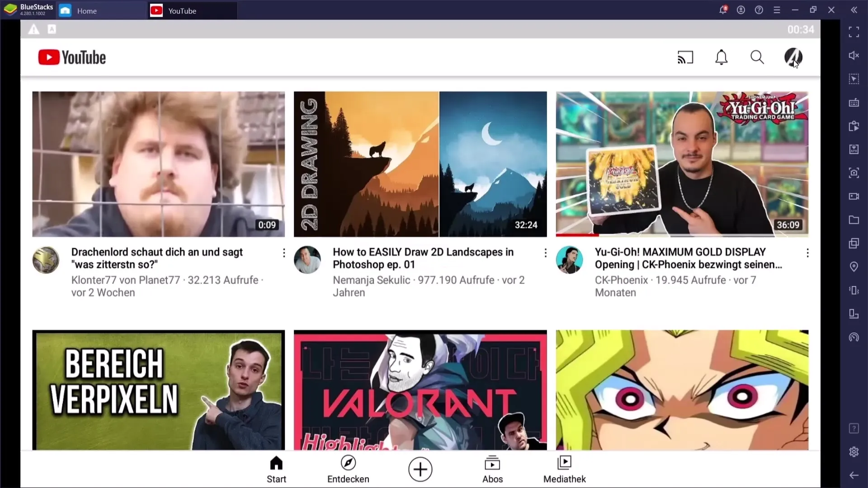Switch to BlueStacks YouTube tab
The image size is (868, 488).
click(193, 10)
